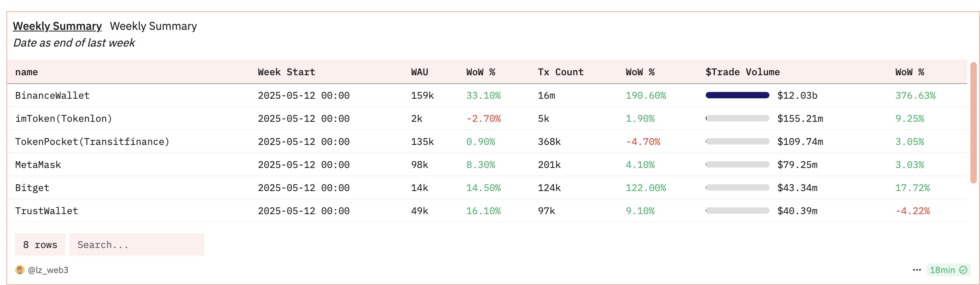Image resolution: width=980 pixels, height=285 pixels.
Task: Sort by the name column header
Action: pyautogui.click(x=26, y=72)
